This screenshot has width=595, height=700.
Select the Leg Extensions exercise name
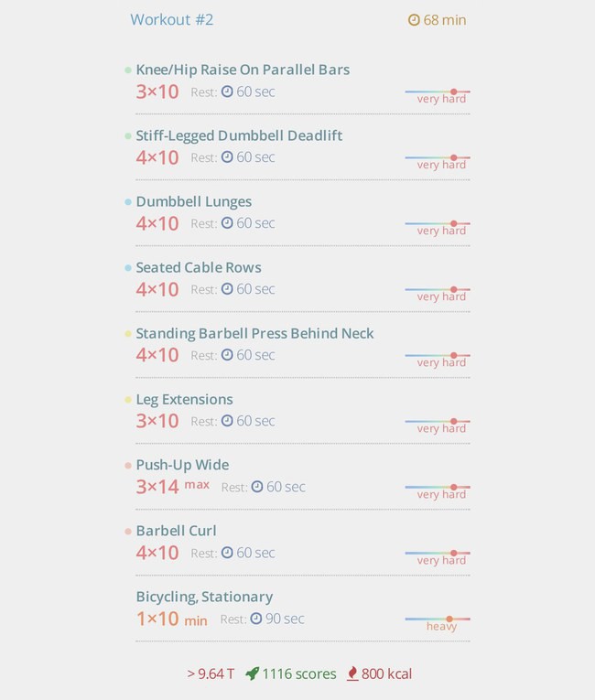point(185,400)
